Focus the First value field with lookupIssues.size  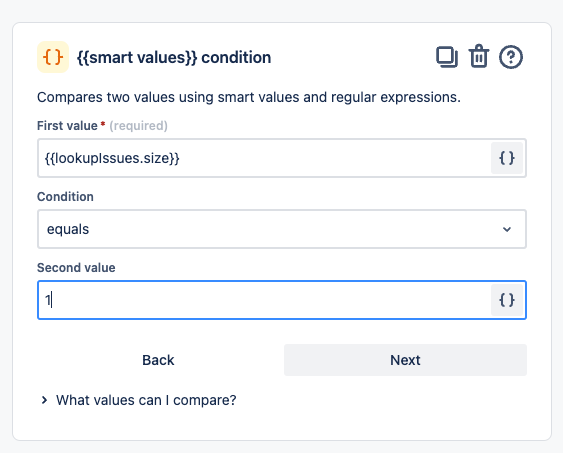264,158
